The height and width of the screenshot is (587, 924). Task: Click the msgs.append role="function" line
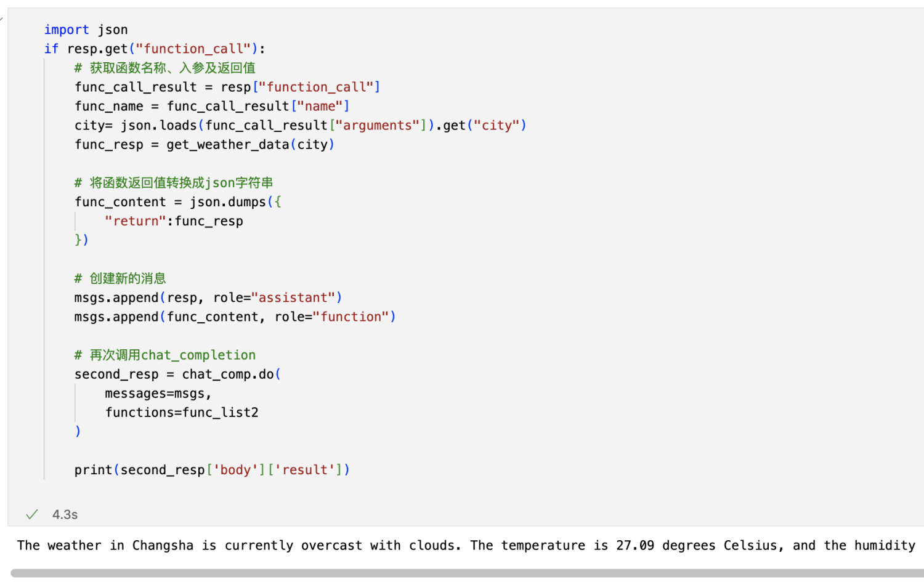(235, 317)
